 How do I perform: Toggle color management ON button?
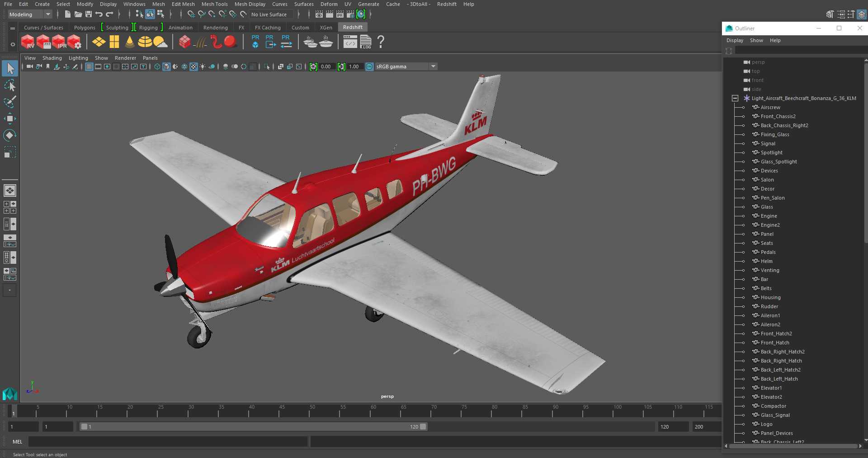369,67
